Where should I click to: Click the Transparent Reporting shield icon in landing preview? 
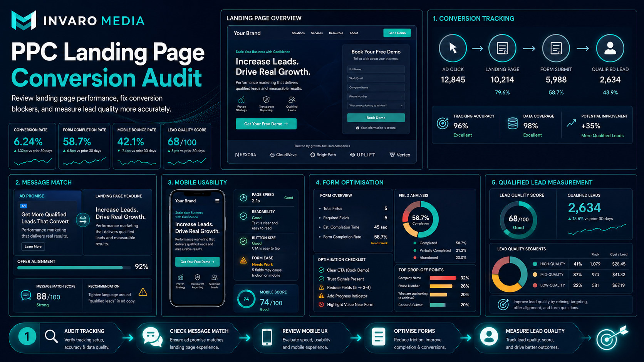266,100
